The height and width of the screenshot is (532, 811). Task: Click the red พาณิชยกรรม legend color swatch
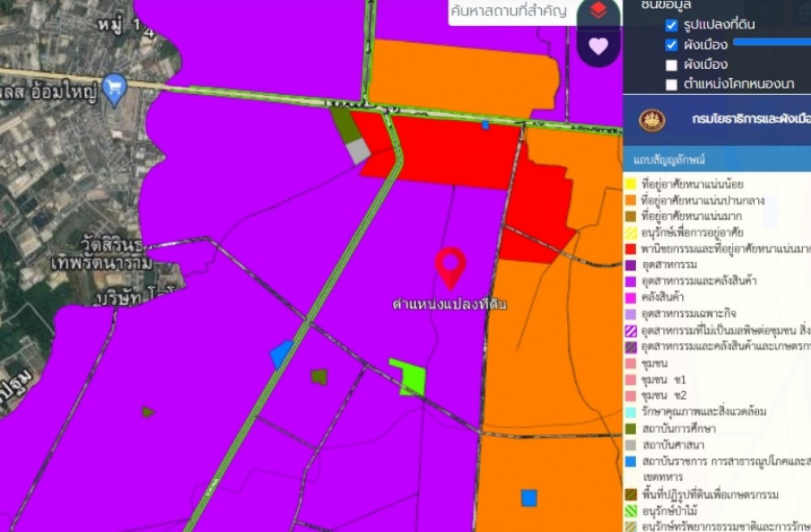pos(630,248)
